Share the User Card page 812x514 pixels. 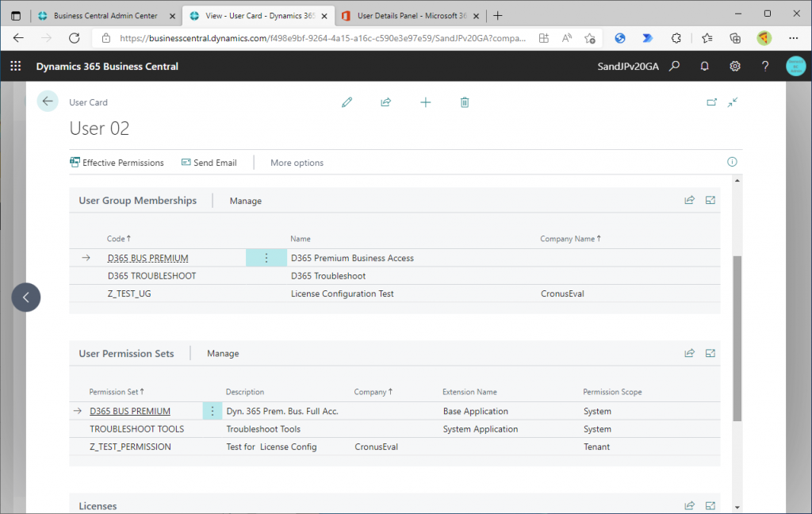pos(386,102)
